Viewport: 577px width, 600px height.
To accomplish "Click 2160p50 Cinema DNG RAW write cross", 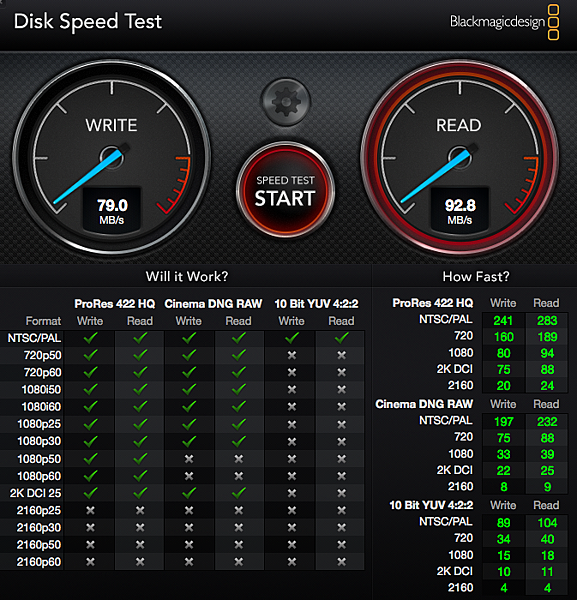I will (x=189, y=545).
